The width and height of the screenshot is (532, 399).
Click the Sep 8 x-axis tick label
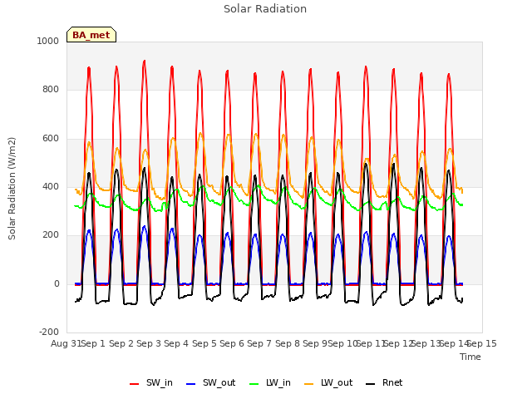288,343
